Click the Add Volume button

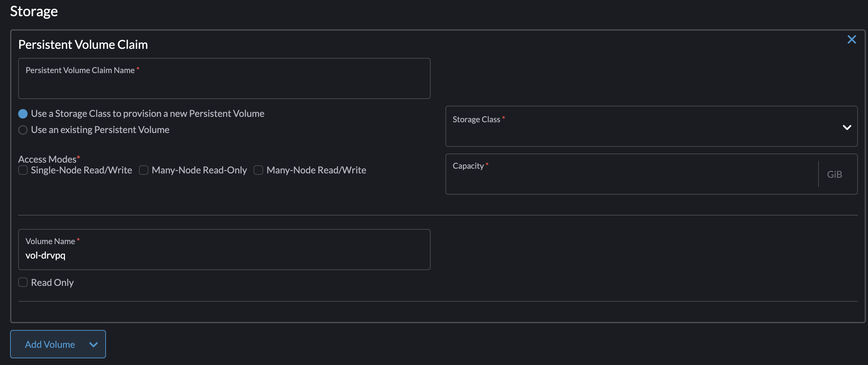coord(50,344)
